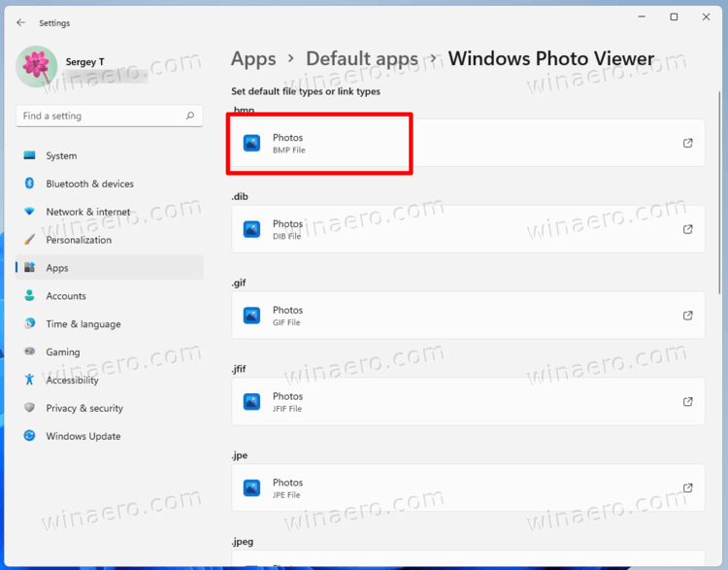Screen dimensions: 728x570
Task: Click the ".dib" extension label
Action: pyautogui.click(x=240, y=196)
